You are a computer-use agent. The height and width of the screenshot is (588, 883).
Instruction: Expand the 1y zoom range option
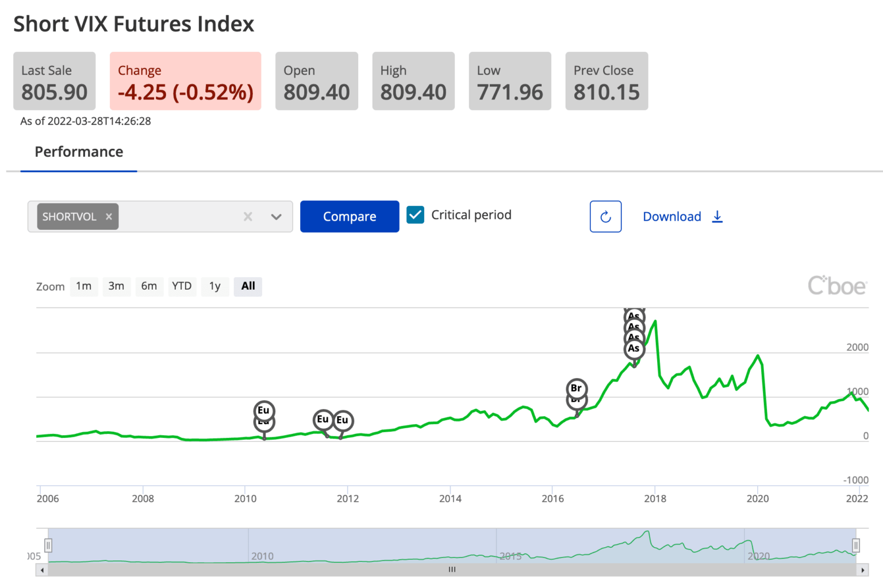(x=215, y=286)
